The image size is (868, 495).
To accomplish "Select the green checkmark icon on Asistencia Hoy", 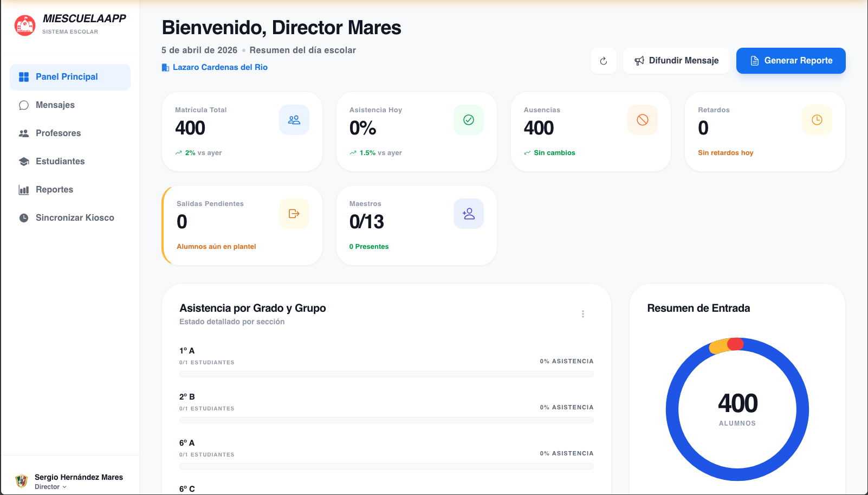I will [468, 120].
